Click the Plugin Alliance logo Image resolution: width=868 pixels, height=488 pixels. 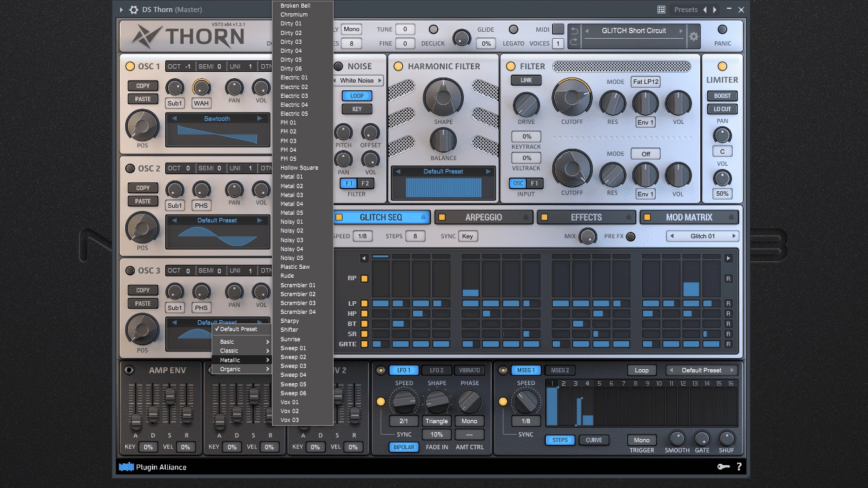(x=153, y=467)
